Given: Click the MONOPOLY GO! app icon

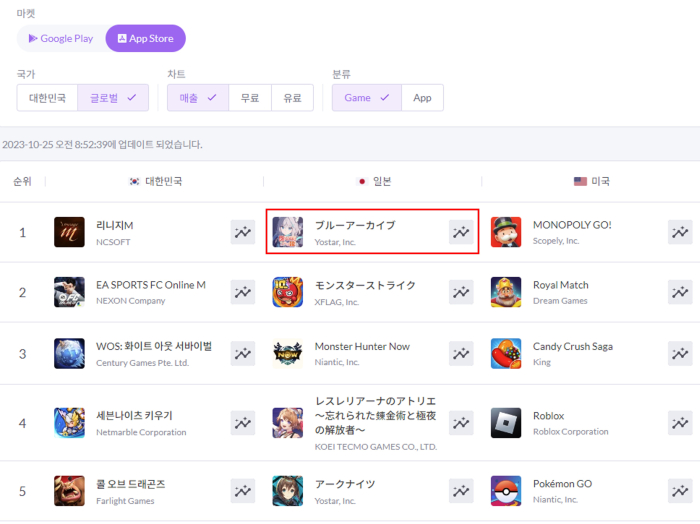Looking at the screenshot, I should 506,232.
